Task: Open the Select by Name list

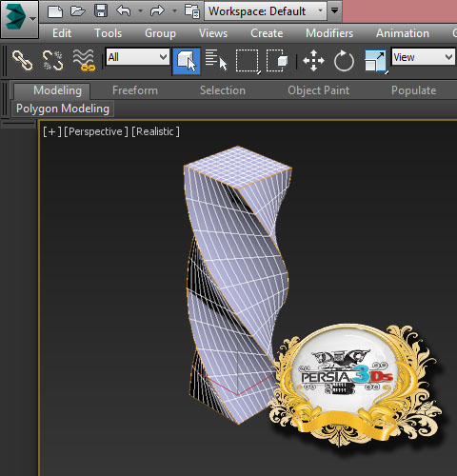Action: click(216, 60)
